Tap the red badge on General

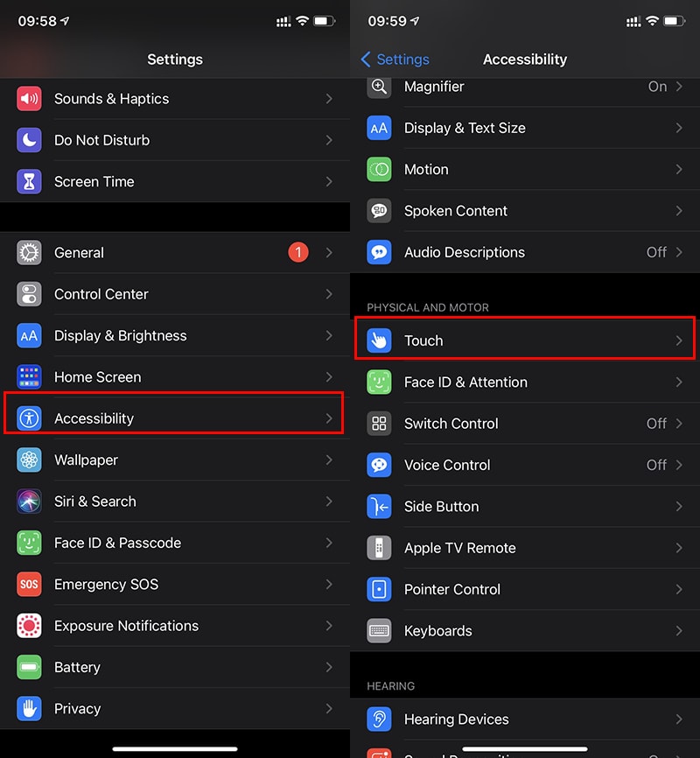[298, 252]
